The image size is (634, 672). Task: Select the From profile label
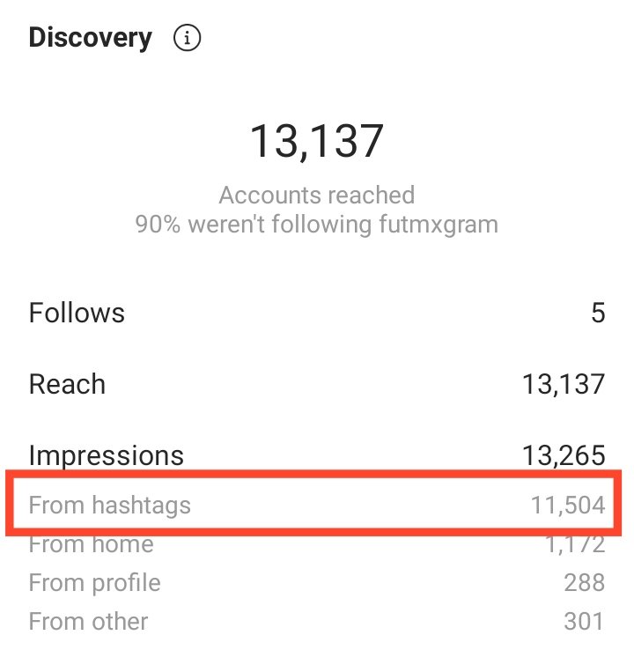[95, 583]
